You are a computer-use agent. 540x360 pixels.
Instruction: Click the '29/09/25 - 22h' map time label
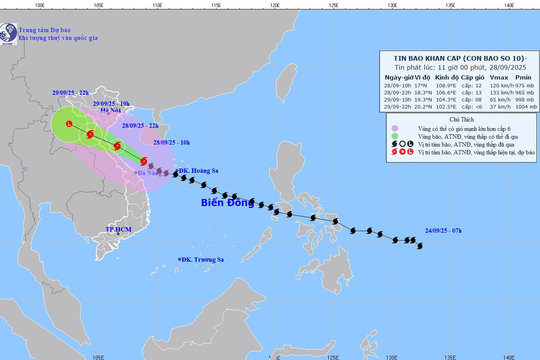pos(71,93)
